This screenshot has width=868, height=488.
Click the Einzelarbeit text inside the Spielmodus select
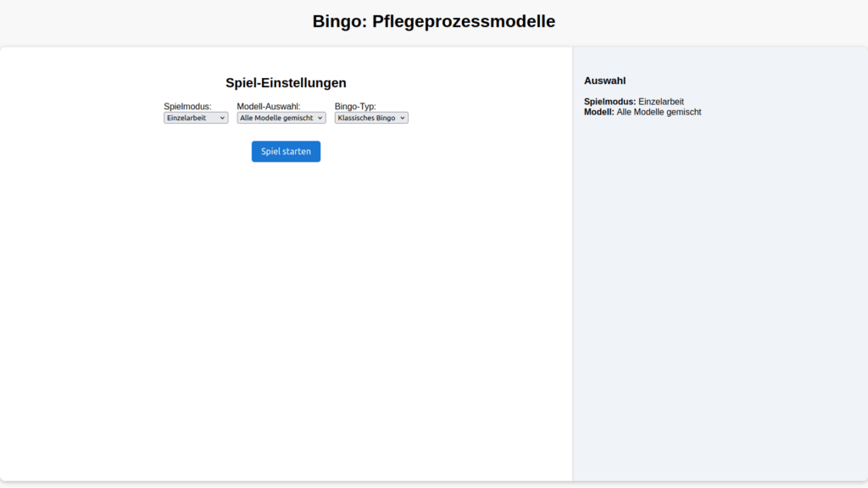point(186,118)
